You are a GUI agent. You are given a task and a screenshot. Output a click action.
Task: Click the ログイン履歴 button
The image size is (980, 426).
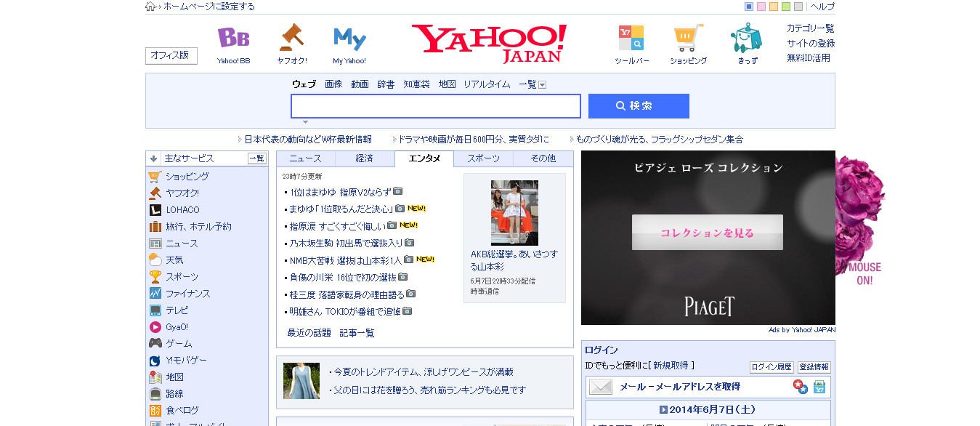[772, 367]
